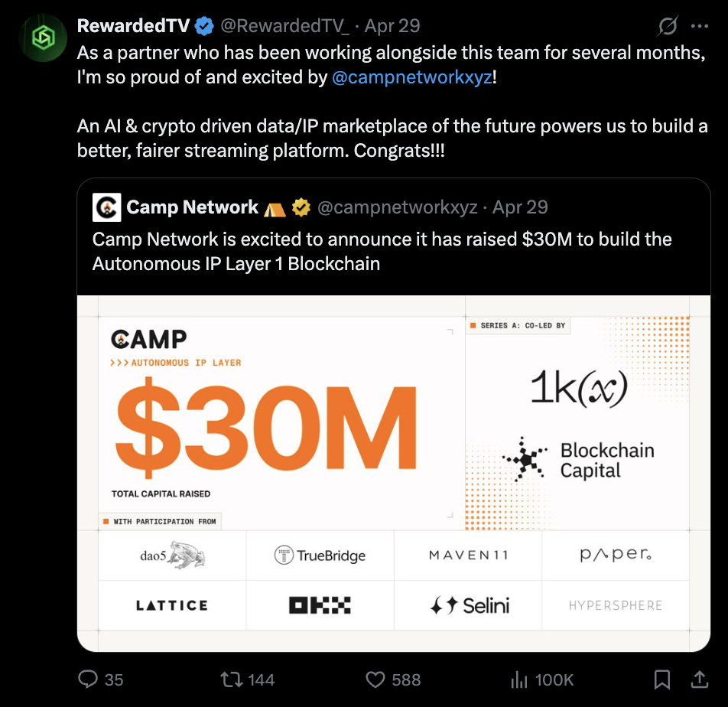728x707 pixels.
Task: Click the @RewardedTV_ handle
Action: [285, 26]
